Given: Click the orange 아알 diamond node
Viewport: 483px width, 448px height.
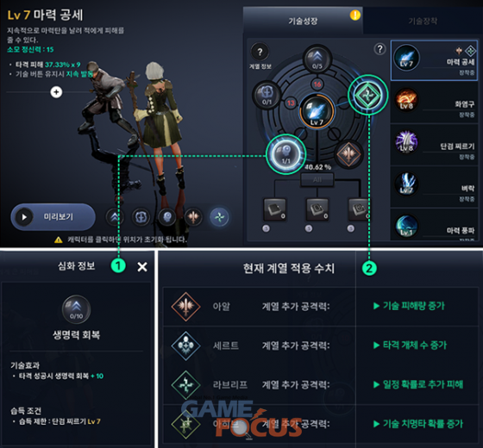Looking at the screenshot, I should (x=348, y=153).
